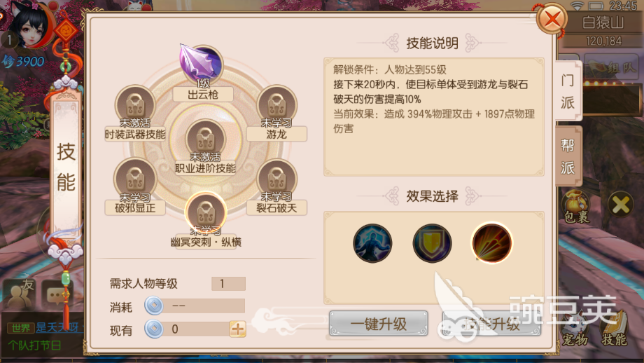Click the 技能升级 button

(x=491, y=324)
